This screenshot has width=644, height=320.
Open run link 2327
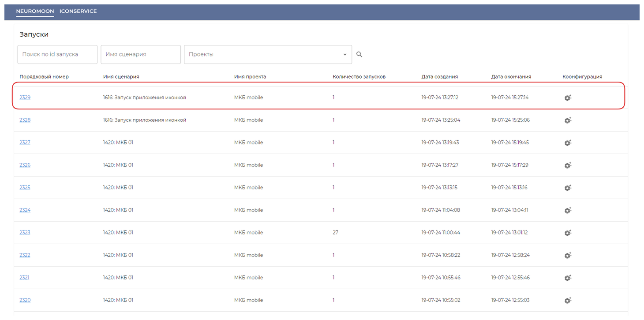(25, 143)
